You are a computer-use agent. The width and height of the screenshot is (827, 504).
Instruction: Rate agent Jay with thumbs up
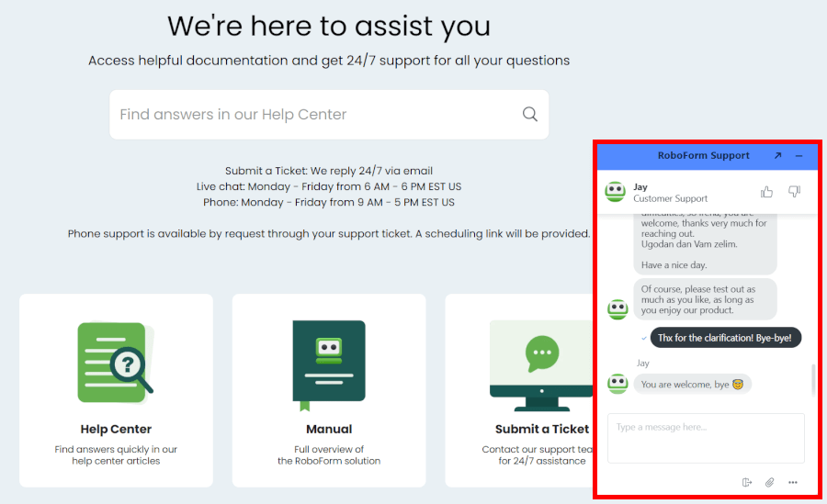pyautogui.click(x=766, y=192)
